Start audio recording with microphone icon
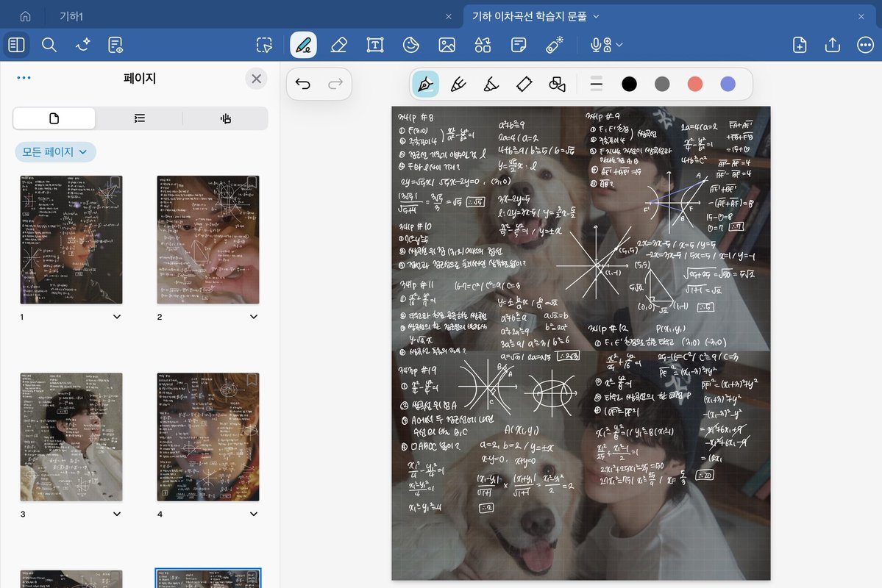Image resolution: width=882 pixels, height=588 pixels. [x=600, y=45]
